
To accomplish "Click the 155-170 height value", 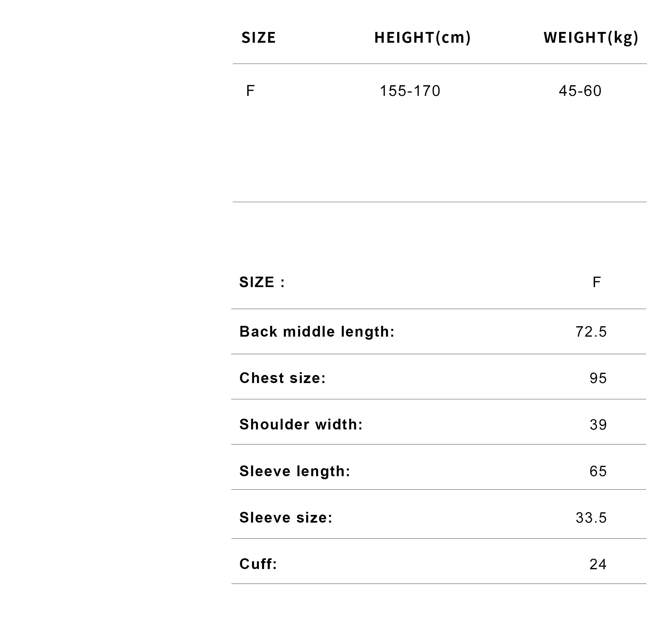I will (x=410, y=91).
